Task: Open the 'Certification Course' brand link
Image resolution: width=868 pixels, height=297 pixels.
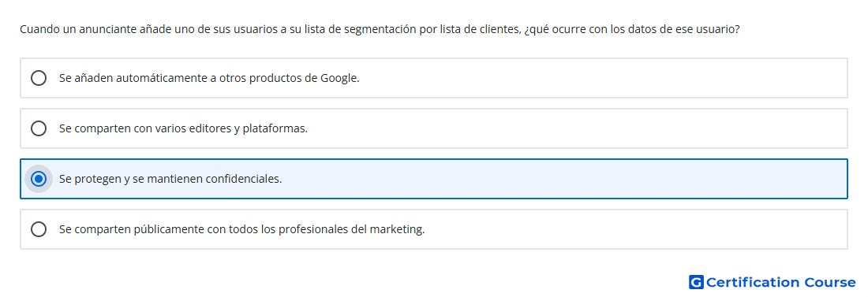Action: point(773,282)
